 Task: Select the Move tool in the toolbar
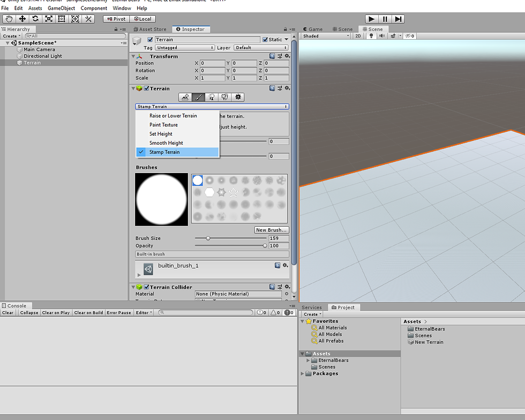tap(22, 19)
